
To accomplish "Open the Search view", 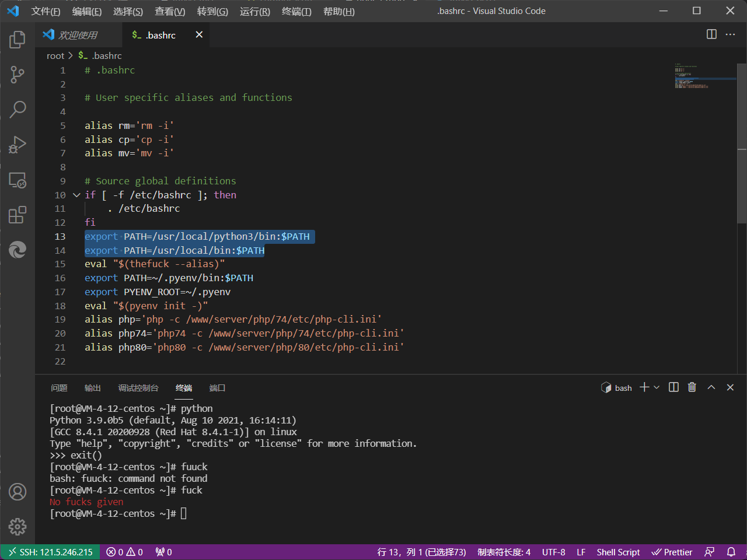I will tap(18, 109).
